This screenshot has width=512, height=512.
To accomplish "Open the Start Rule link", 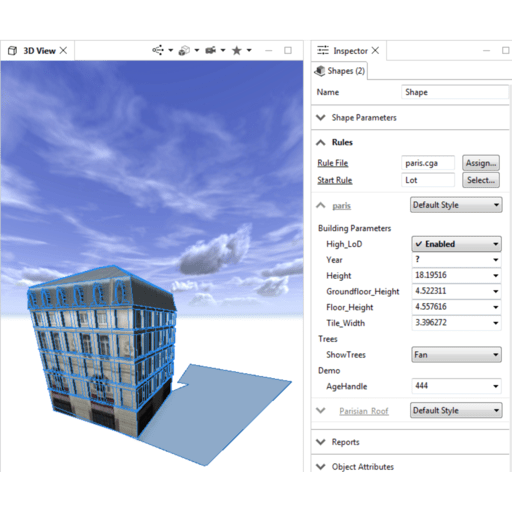I will 335,180.
